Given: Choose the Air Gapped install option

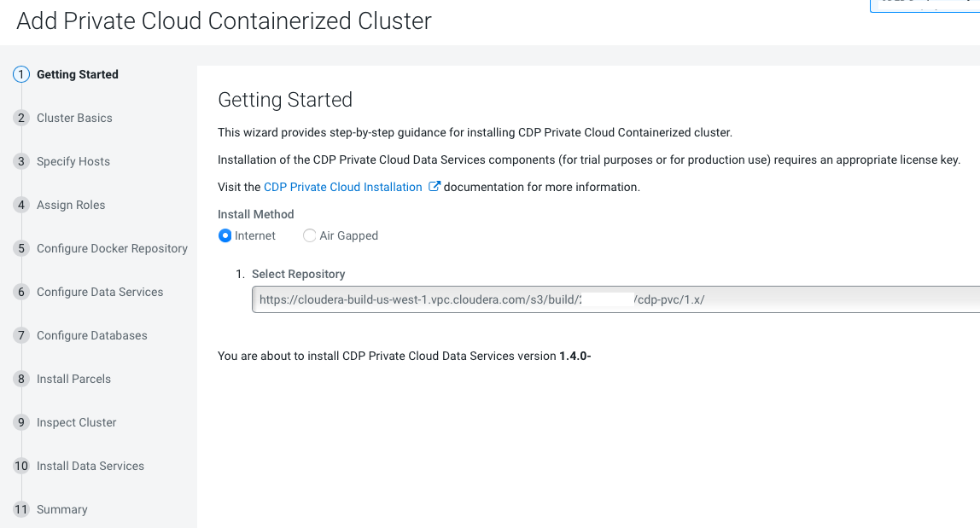Looking at the screenshot, I should coord(310,235).
